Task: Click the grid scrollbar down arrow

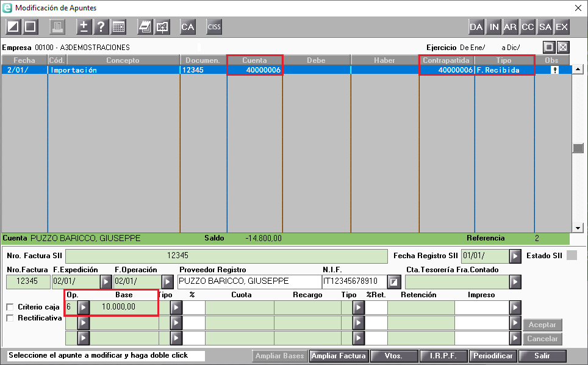Action: (x=578, y=228)
